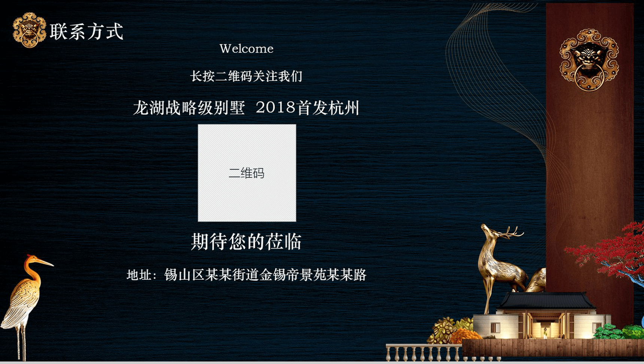Click the 地址 address line

coord(246,275)
